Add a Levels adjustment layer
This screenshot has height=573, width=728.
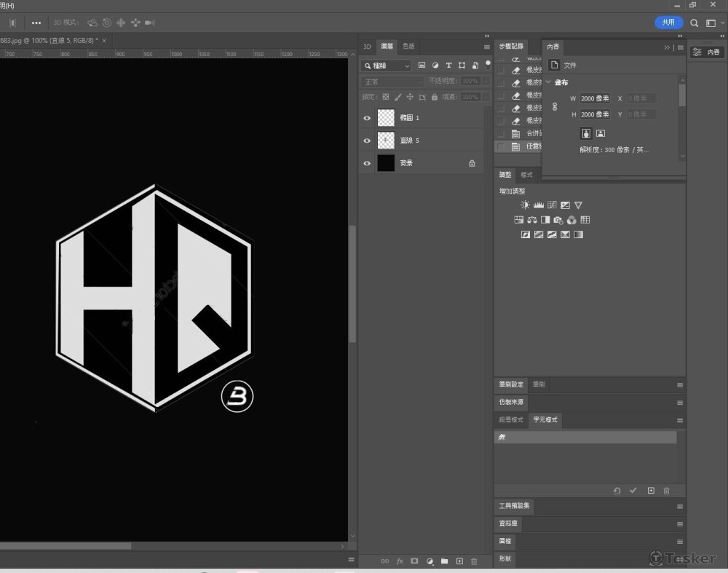click(x=539, y=205)
